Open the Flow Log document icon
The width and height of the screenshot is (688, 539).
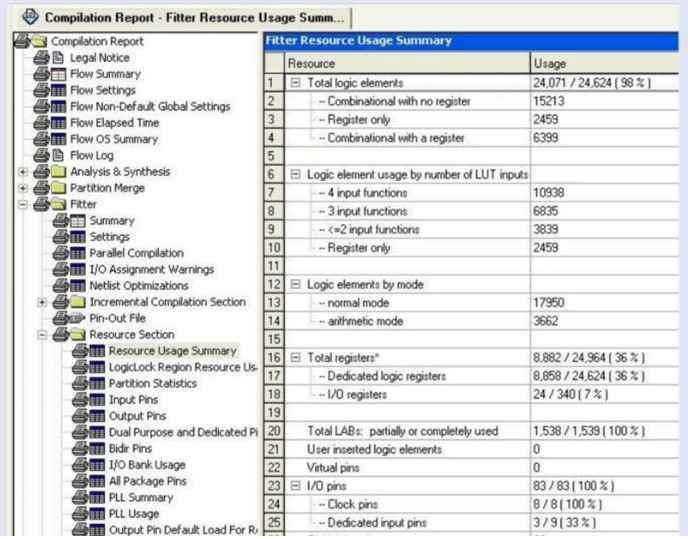[58, 155]
